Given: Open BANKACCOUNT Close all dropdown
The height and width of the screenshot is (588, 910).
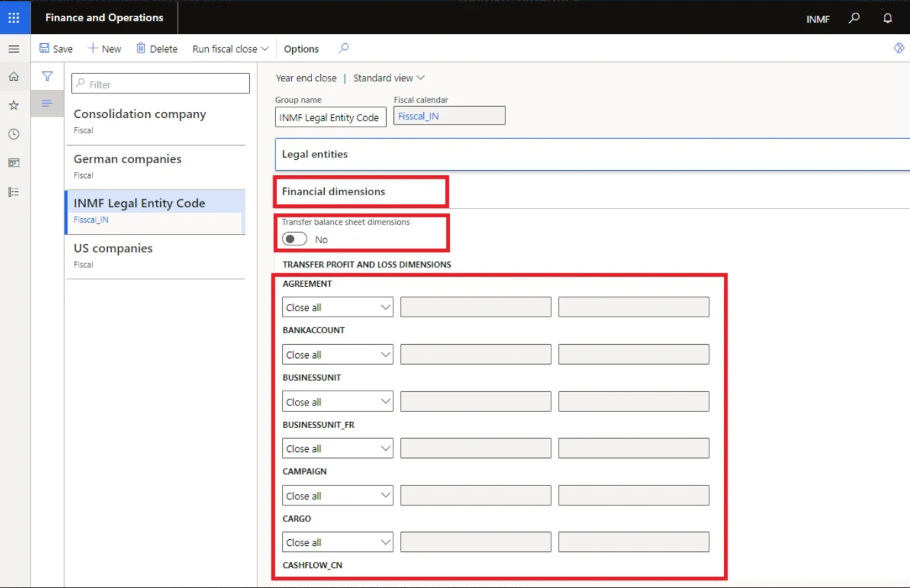Looking at the screenshot, I should [x=337, y=355].
